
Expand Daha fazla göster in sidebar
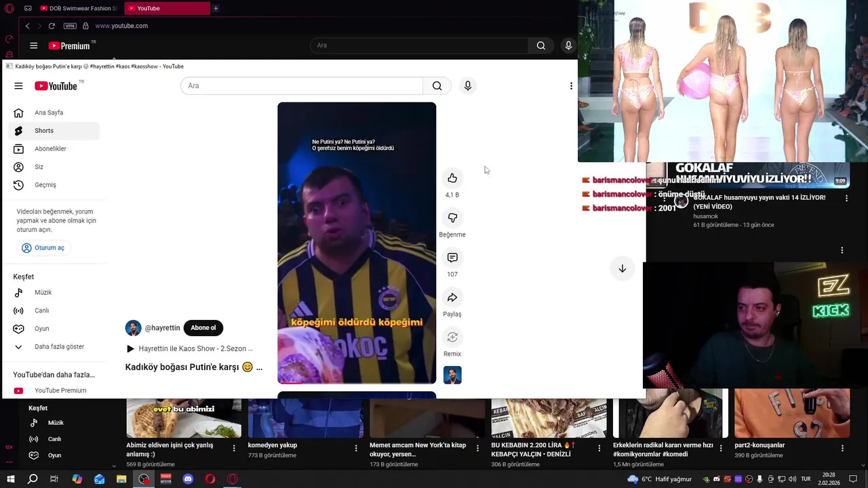click(54, 347)
